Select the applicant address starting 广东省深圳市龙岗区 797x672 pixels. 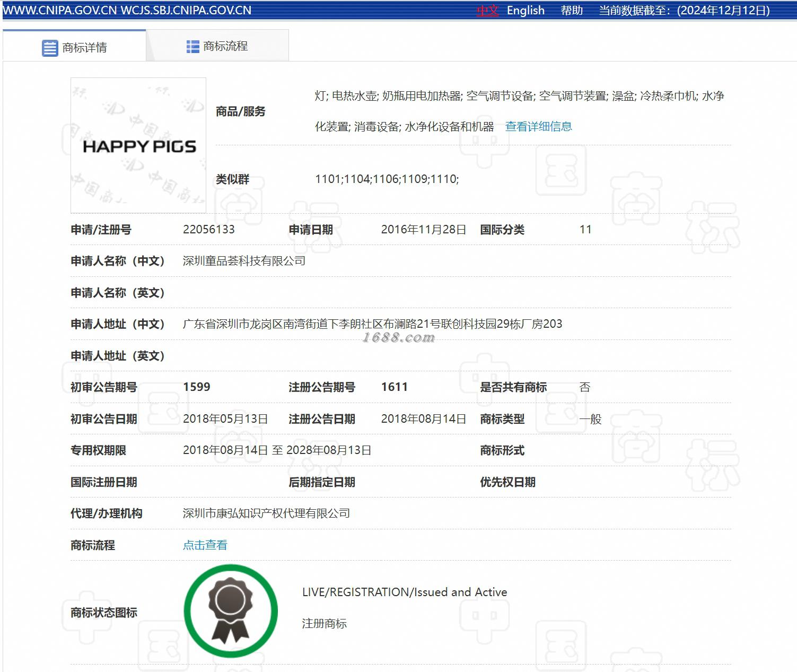pyautogui.click(x=372, y=324)
